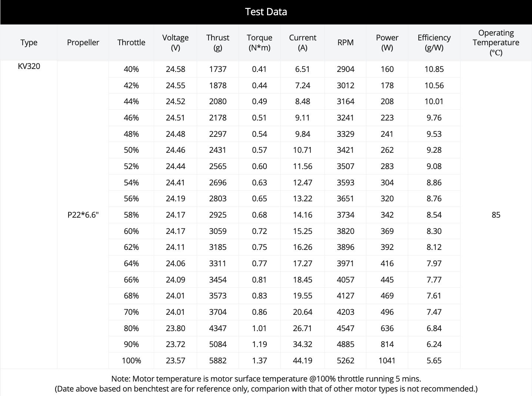Select the Efficiency (g/W) column header
This screenshot has width=532, height=396.
click(434, 43)
